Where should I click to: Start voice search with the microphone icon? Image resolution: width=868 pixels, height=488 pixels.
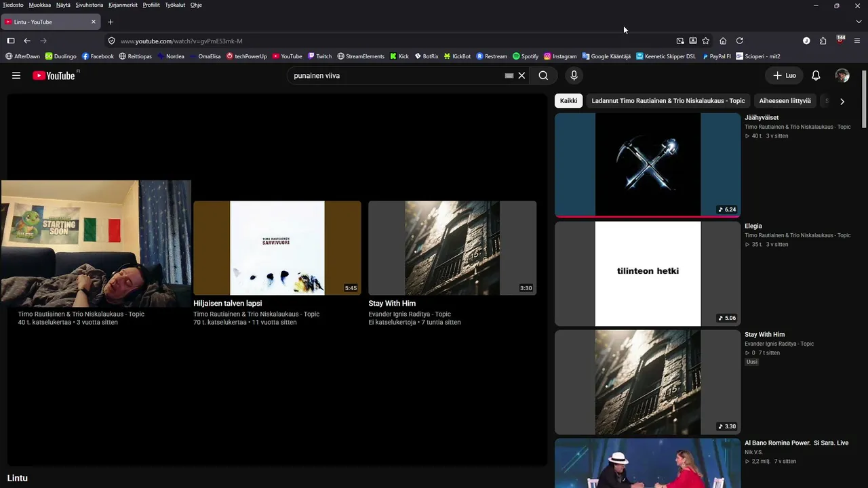click(x=574, y=76)
